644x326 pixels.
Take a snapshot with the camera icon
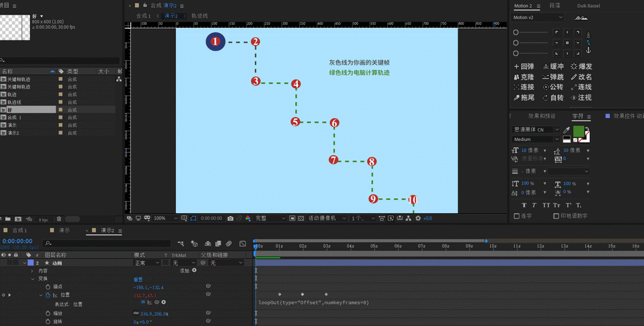230,218
